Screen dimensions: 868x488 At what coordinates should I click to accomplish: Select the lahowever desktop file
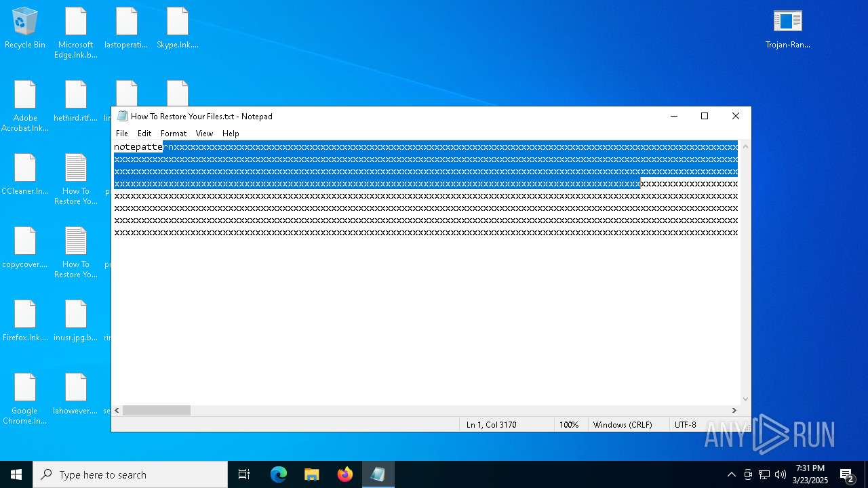click(x=76, y=394)
